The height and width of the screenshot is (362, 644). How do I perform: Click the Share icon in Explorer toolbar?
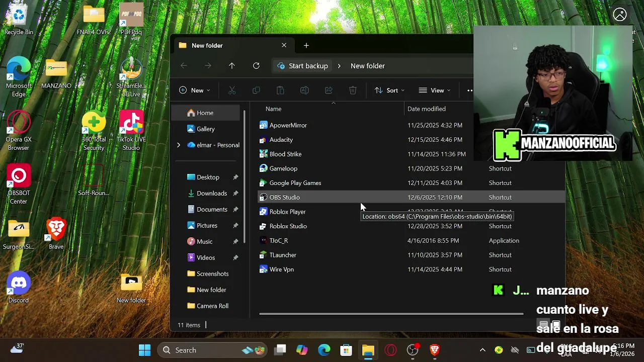(329, 90)
